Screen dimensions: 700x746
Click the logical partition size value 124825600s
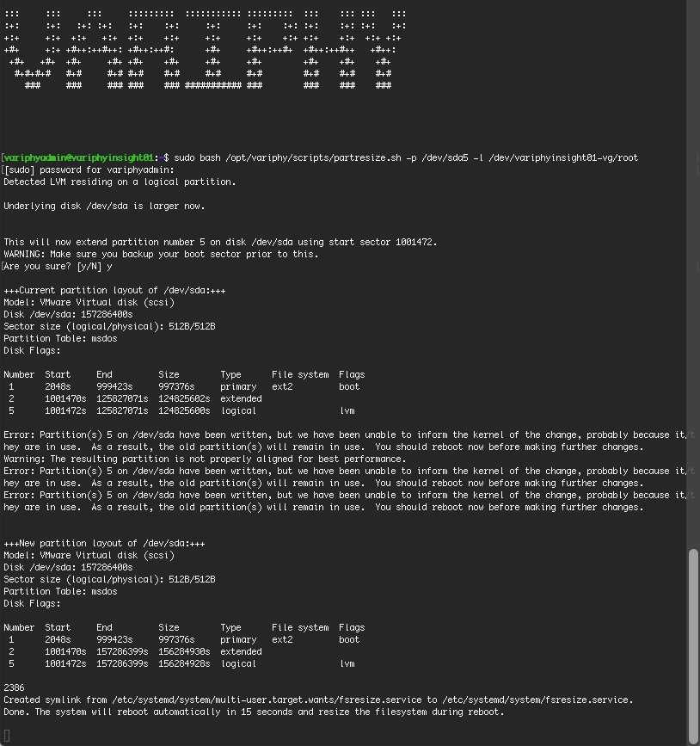pyautogui.click(x=184, y=410)
